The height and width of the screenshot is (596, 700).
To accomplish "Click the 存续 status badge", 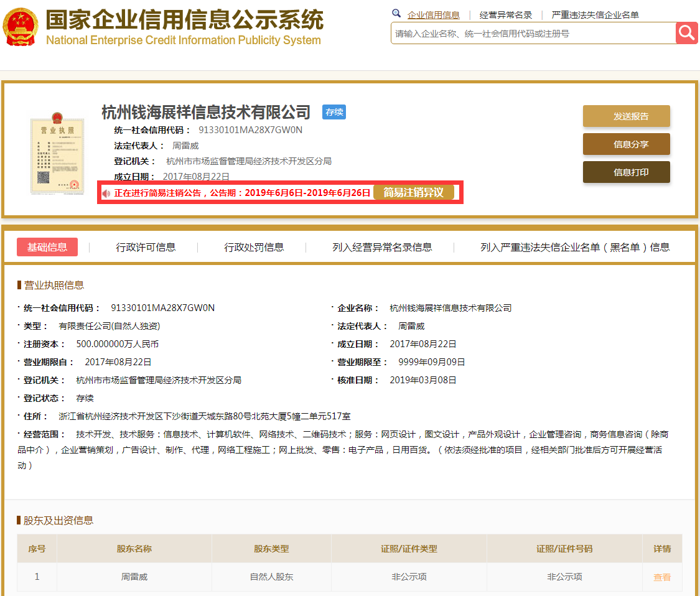I will click(334, 112).
